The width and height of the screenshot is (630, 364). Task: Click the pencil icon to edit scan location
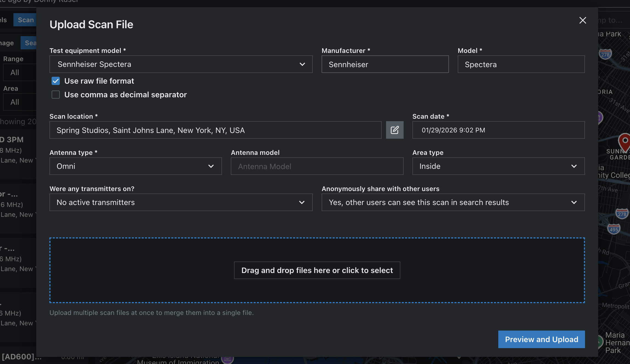(x=395, y=130)
